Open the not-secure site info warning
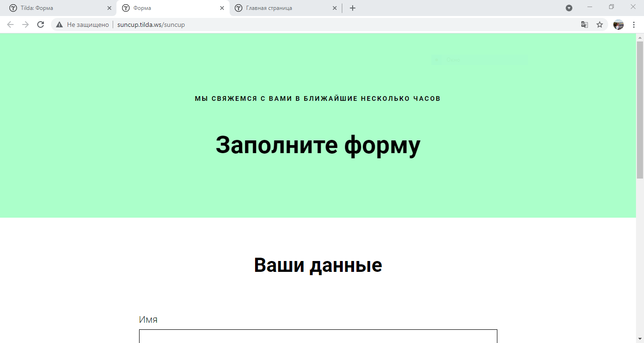Image resolution: width=644 pixels, height=343 pixels. coord(83,24)
